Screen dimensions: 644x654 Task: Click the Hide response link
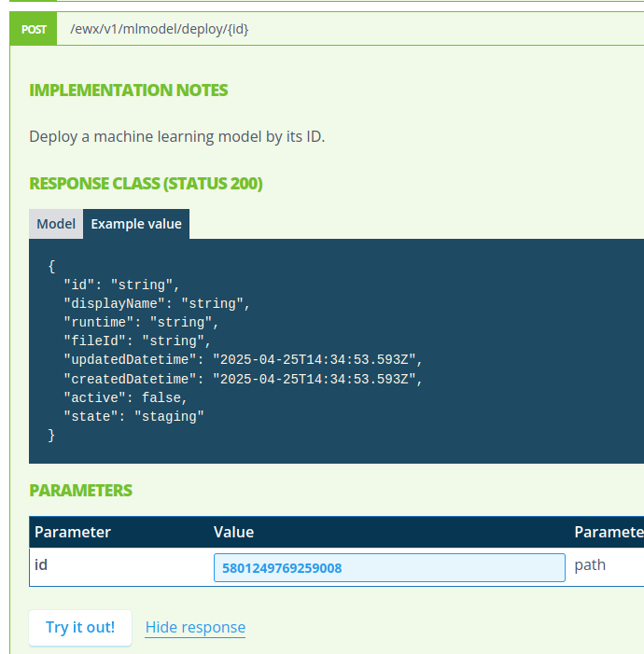coord(195,627)
